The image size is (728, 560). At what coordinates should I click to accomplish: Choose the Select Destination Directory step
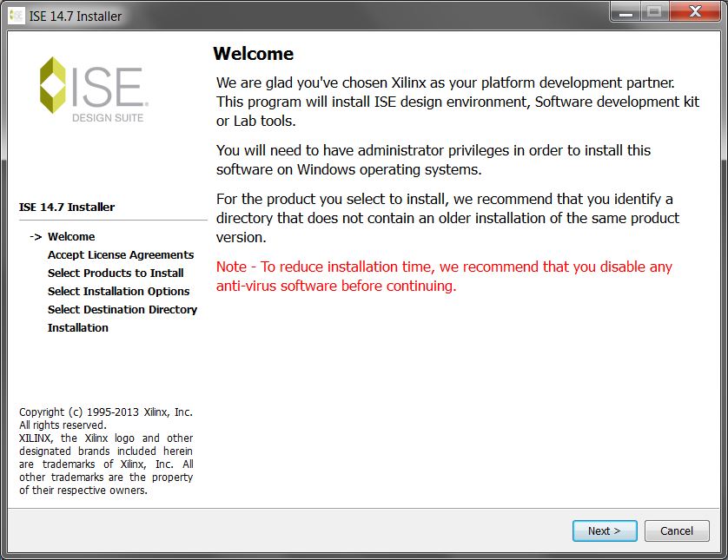(122, 309)
